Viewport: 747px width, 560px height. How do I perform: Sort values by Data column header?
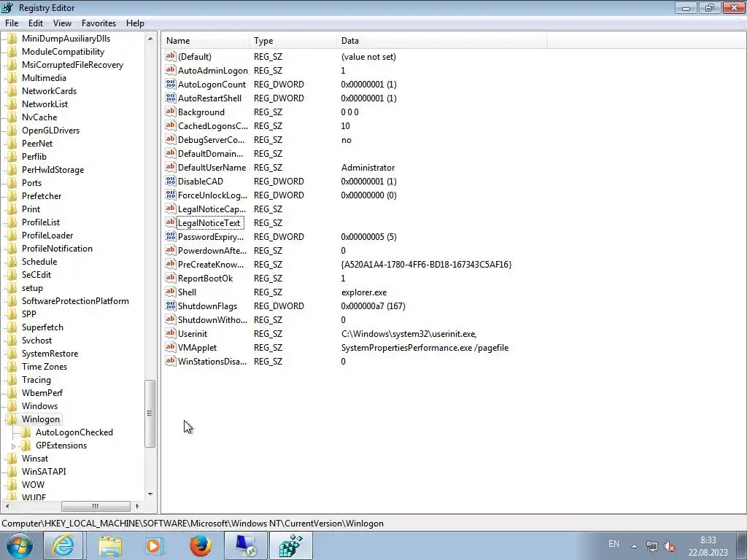point(441,41)
